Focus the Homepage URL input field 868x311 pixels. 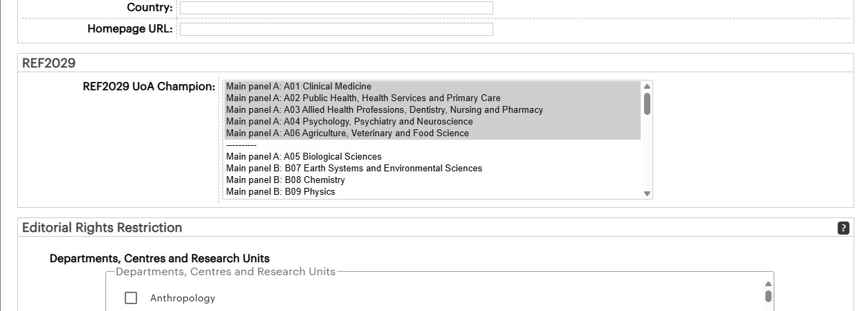(x=336, y=29)
